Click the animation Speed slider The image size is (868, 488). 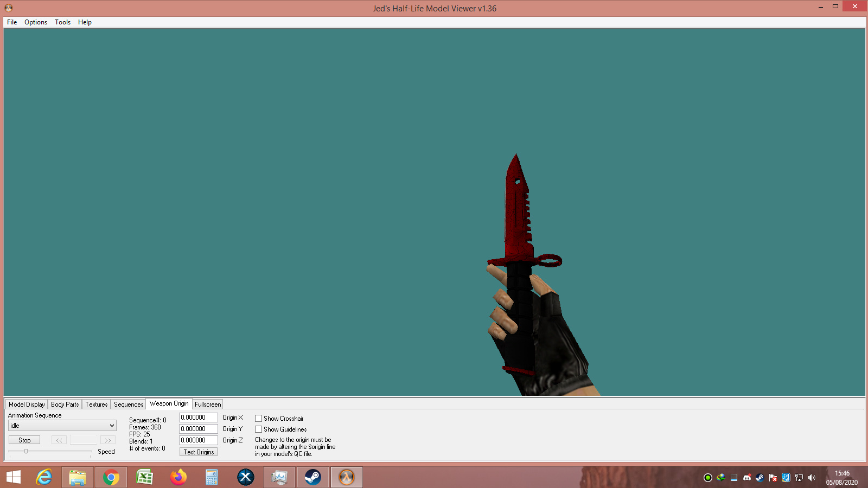[50, 451]
